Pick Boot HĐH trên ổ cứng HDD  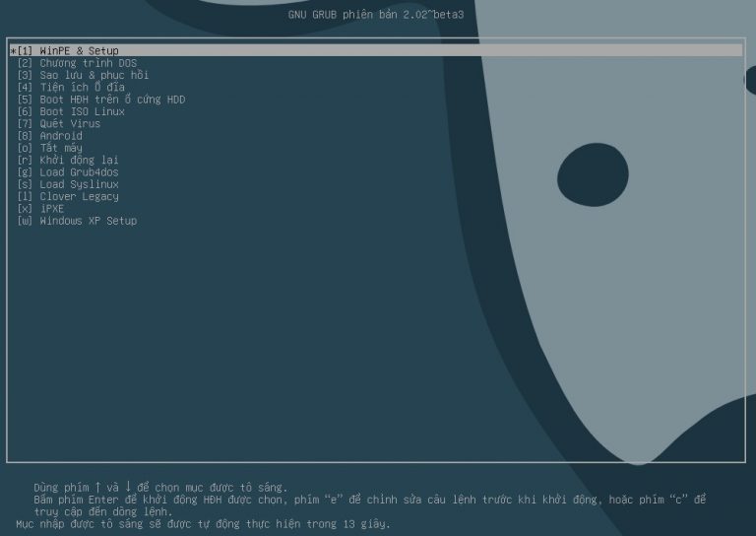[x=112, y=100]
